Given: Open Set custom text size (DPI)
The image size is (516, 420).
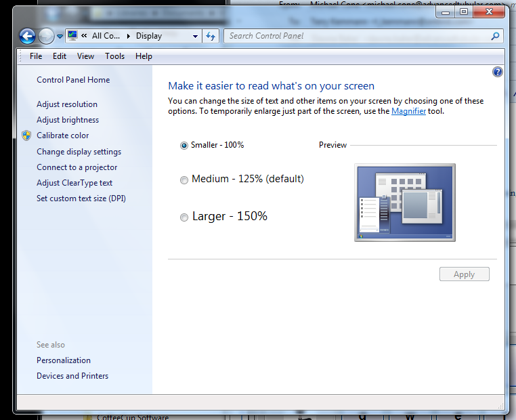Looking at the screenshot, I should (x=81, y=198).
